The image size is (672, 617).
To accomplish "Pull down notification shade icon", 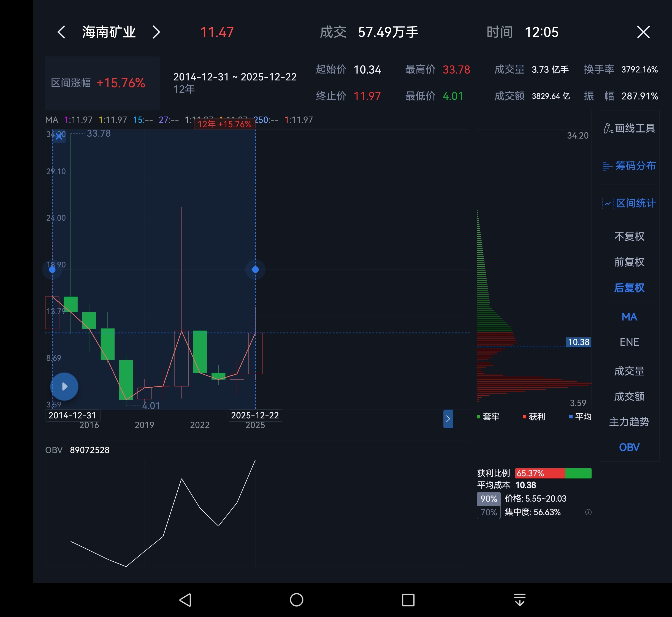I will click(x=519, y=600).
